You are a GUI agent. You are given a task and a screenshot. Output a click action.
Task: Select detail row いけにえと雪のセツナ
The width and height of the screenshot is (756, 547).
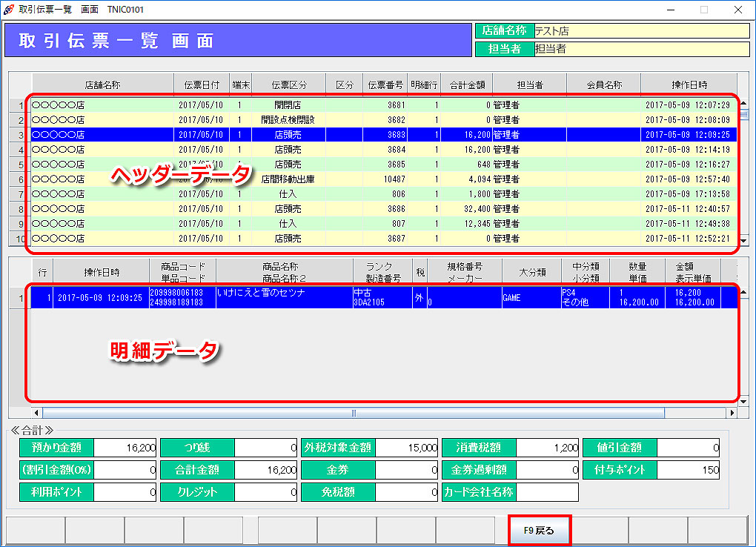click(x=284, y=298)
